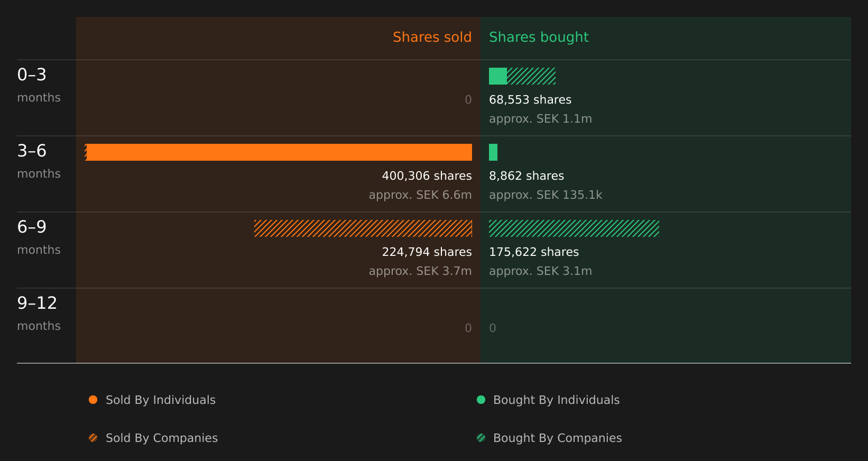Click the approx. SEK 1.1m text
Image resolution: width=868 pixels, height=461 pixels.
[x=540, y=118]
